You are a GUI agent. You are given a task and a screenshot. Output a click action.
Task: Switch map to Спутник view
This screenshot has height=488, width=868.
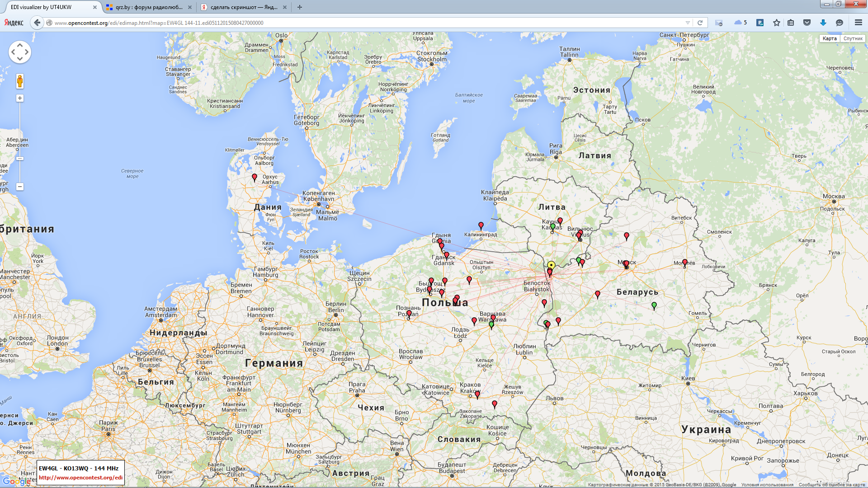[x=853, y=38]
